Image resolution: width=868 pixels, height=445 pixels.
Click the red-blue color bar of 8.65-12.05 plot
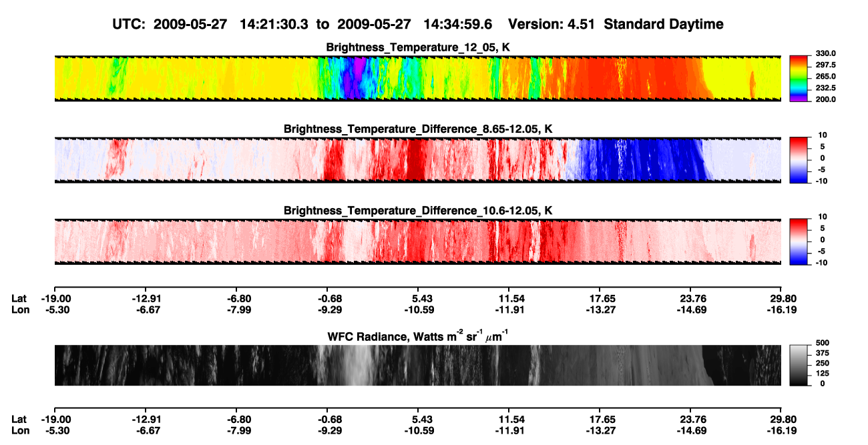click(x=799, y=159)
